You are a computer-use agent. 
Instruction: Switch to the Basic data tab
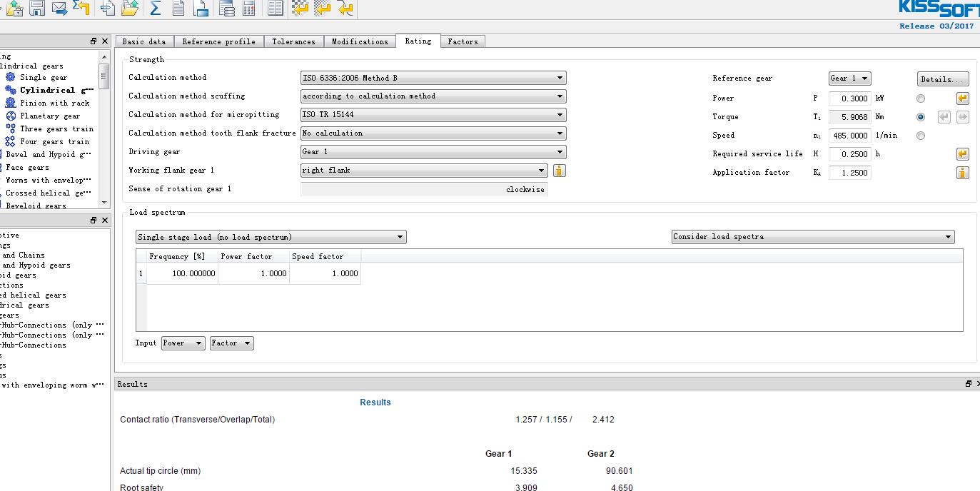pos(144,41)
